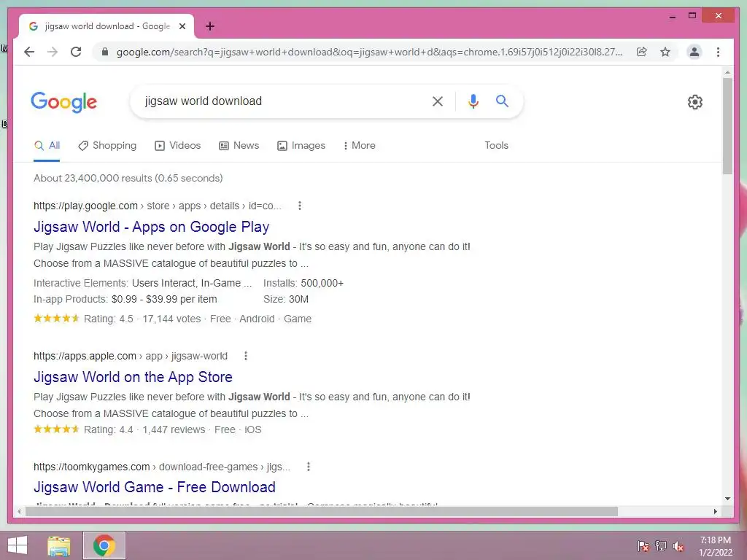This screenshot has width=747, height=560.
Task: Click 'Size: 30M' in Google Play result
Action: [286, 299]
